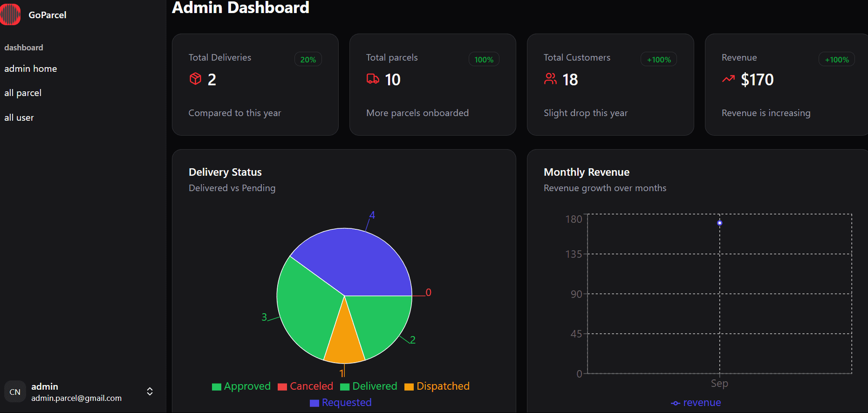The height and width of the screenshot is (413, 868).
Task: Click the revenue legend line marker icon
Action: pyautogui.click(x=676, y=403)
